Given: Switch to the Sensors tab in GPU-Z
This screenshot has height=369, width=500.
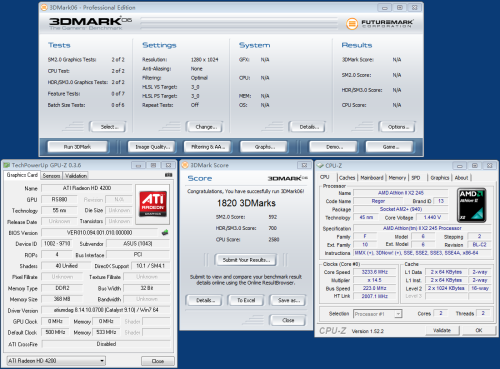Looking at the screenshot, I should [51, 176].
